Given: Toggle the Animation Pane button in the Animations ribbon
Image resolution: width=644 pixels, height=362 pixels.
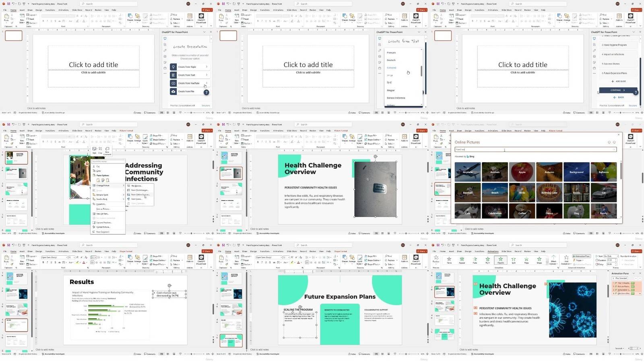Looking at the screenshot, I should click(x=581, y=256).
